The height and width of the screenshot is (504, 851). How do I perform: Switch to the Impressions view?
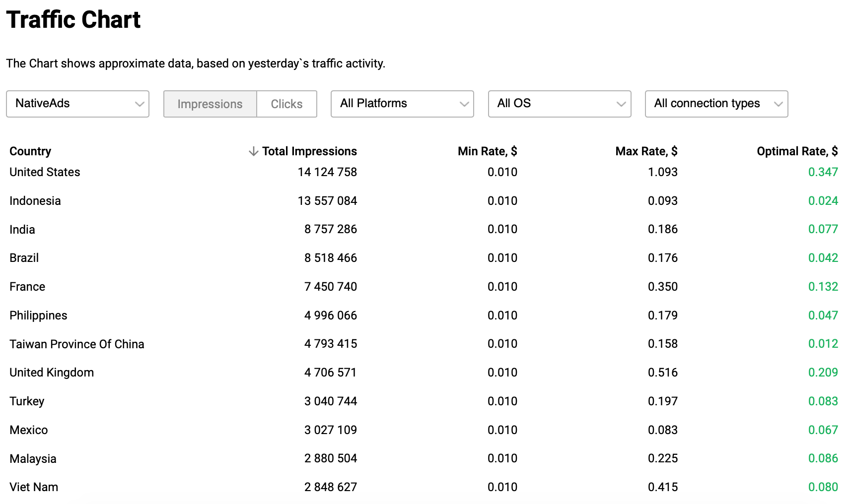click(210, 104)
